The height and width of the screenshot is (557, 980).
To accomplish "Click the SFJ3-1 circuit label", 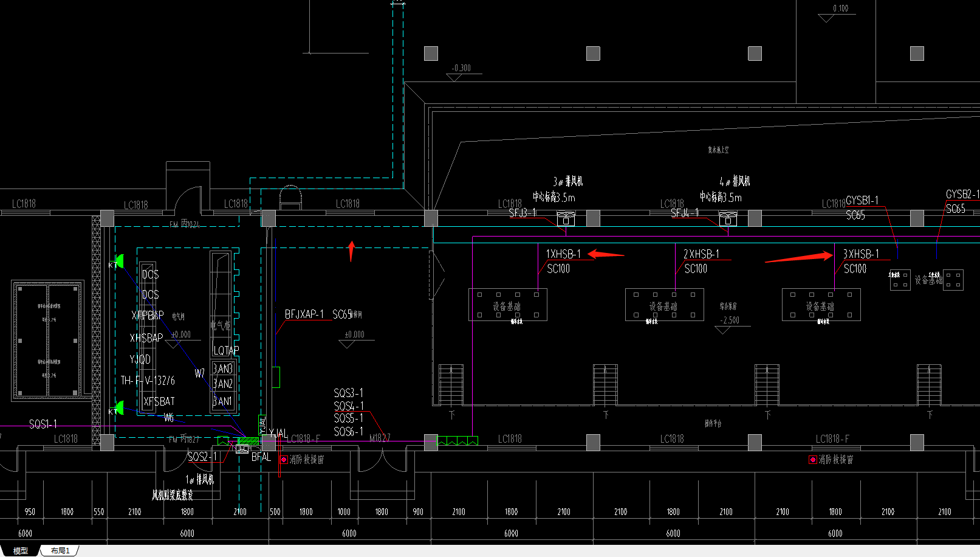I will (x=523, y=213).
